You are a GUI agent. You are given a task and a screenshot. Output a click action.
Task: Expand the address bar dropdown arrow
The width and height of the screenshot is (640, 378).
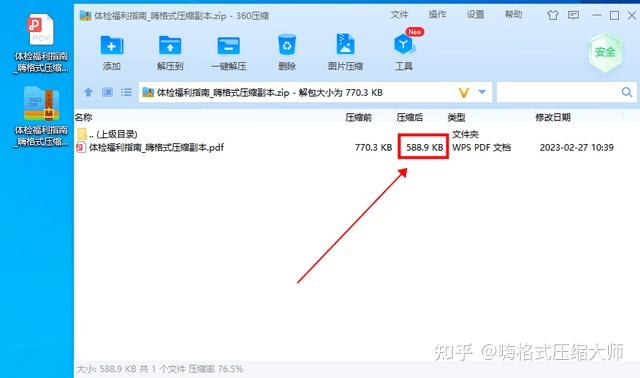point(482,92)
